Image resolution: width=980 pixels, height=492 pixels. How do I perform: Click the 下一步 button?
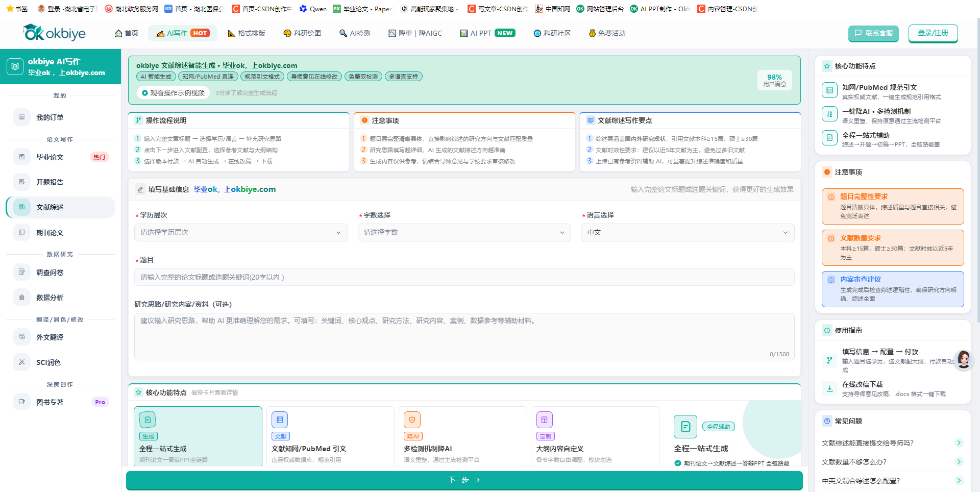pos(464,480)
